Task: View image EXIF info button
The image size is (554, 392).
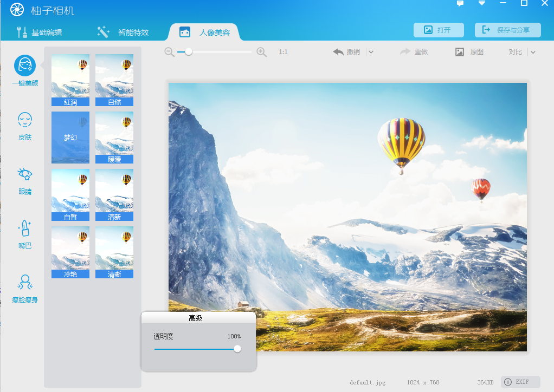Action: coord(520,382)
